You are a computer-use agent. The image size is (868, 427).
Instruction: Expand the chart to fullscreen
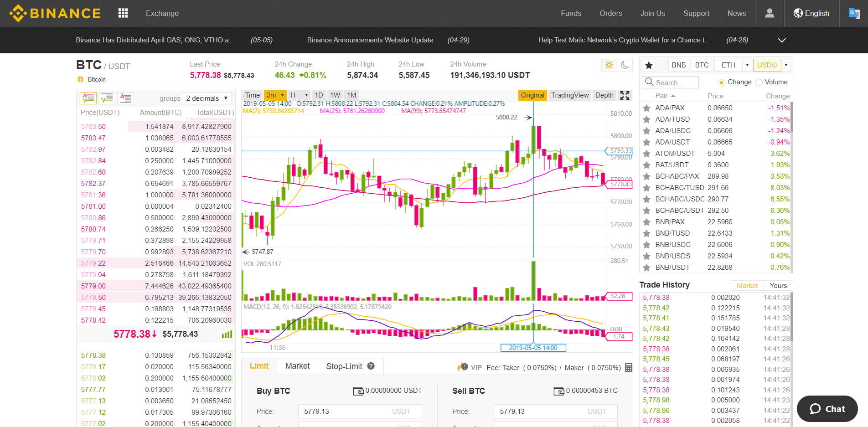tap(625, 95)
